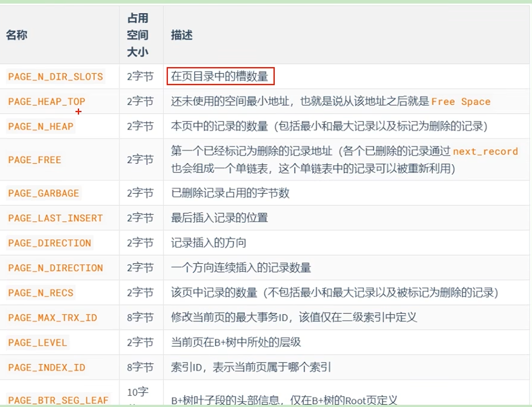532x407 pixels.
Task: Click the 2字节 size in PAGE_LEVEL row
Action: click(140, 343)
